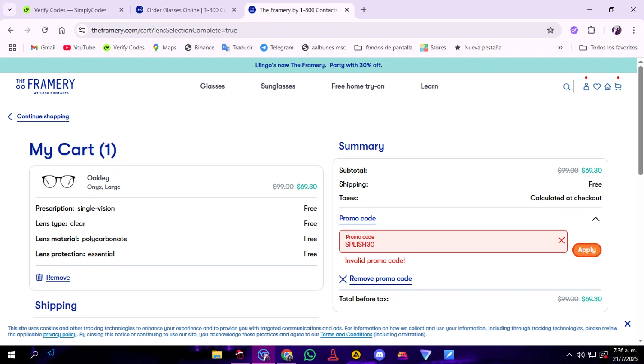Image resolution: width=644 pixels, height=364 pixels.
Task: Remove the Oakley item from cart
Action: pos(58,278)
